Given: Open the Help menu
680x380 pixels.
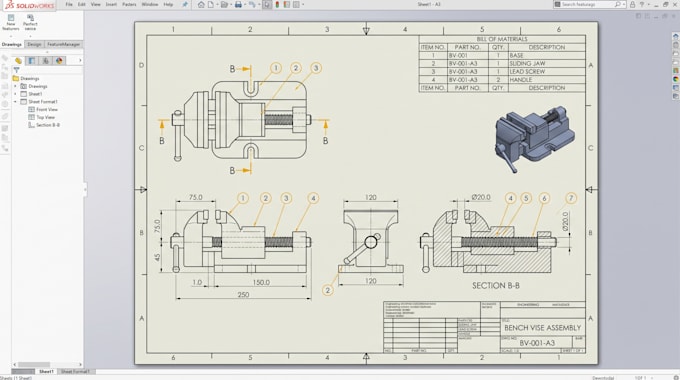Looking at the screenshot, I should [168, 4].
